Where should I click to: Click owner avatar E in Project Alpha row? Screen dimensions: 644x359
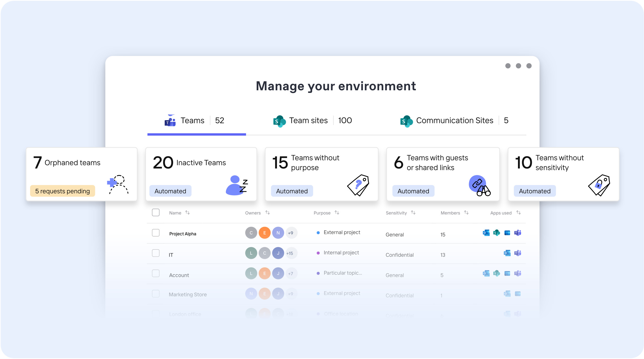point(265,233)
